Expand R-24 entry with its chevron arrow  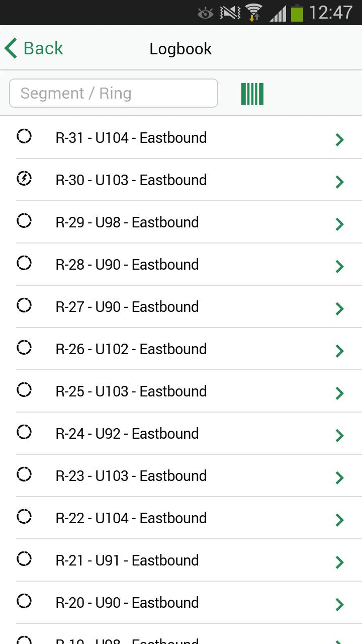pos(340,435)
